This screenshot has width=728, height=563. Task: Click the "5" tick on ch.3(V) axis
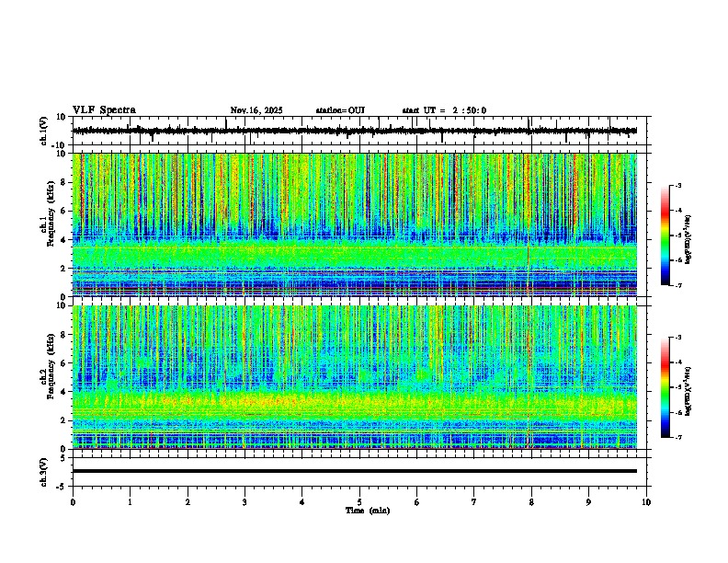64,458
